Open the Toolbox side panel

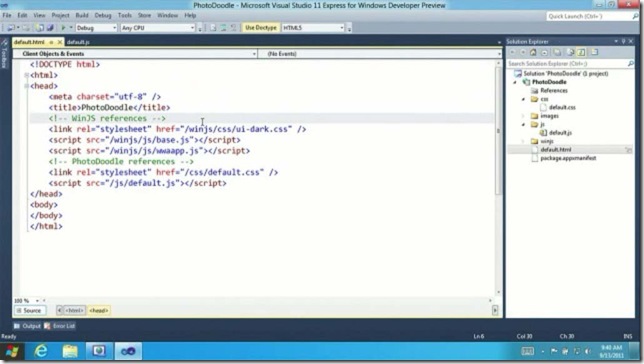[x=5, y=54]
